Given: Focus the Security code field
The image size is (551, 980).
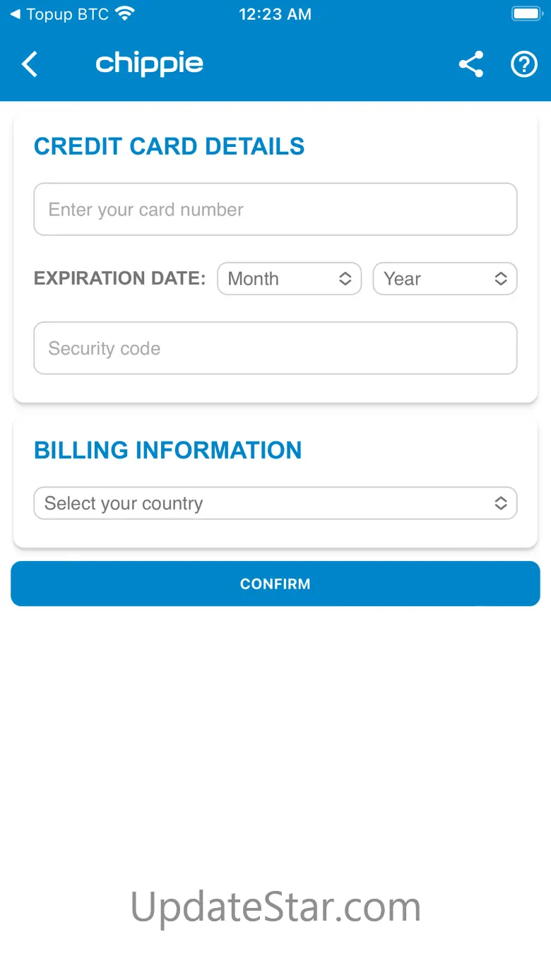Looking at the screenshot, I should [x=275, y=348].
